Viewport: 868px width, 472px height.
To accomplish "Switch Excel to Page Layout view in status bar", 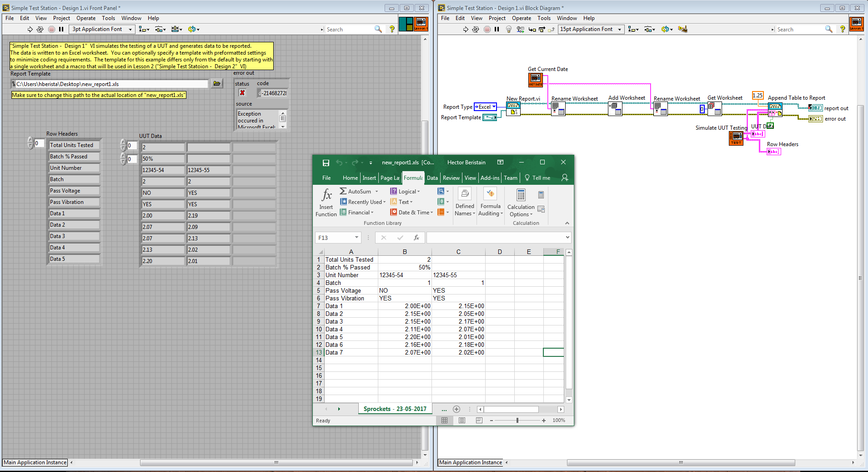I will [x=462, y=421].
